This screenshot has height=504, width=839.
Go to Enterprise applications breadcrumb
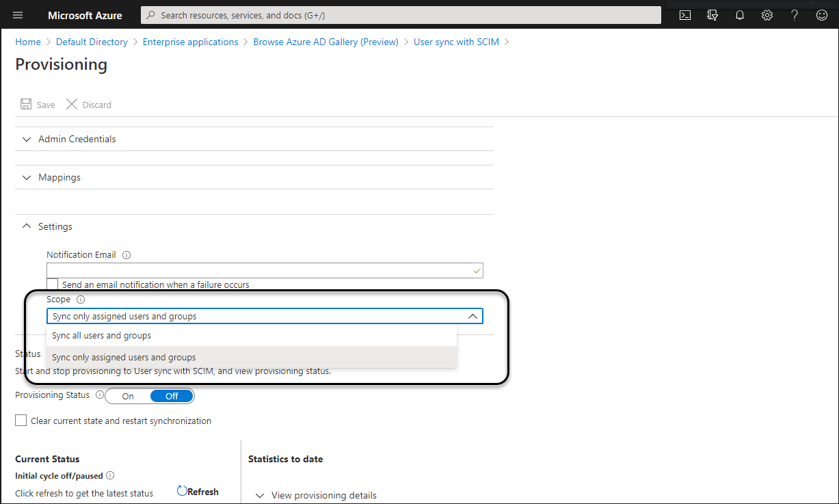coord(191,42)
